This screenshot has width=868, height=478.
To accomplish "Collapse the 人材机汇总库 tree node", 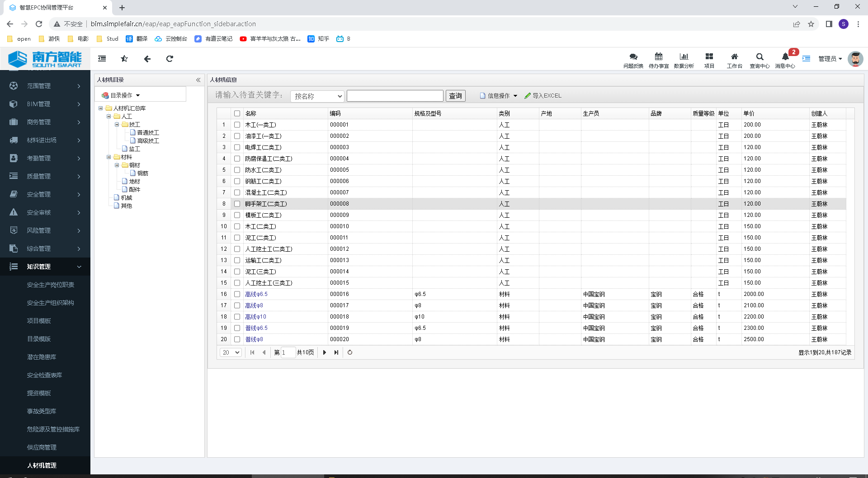I will [101, 108].
